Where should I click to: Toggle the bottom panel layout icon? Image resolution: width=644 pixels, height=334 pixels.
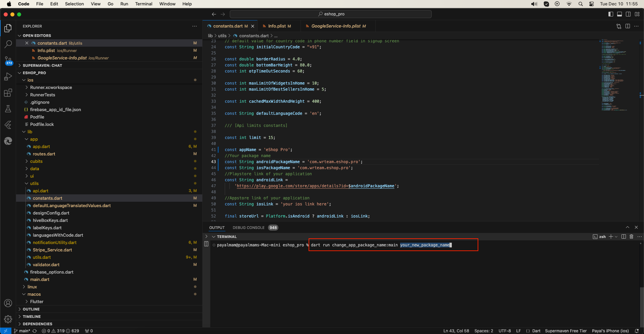[x=620, y=14]
